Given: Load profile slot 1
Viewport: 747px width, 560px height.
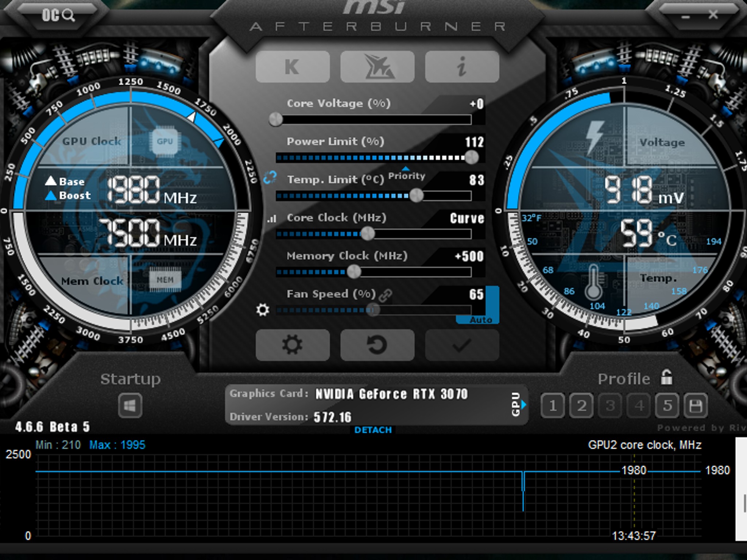Looking at the screenshot, I should [553, 405].
